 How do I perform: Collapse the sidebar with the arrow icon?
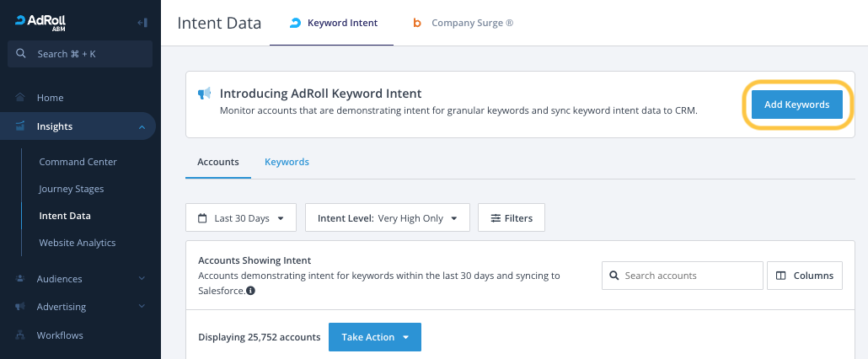(x=142, y=23)
